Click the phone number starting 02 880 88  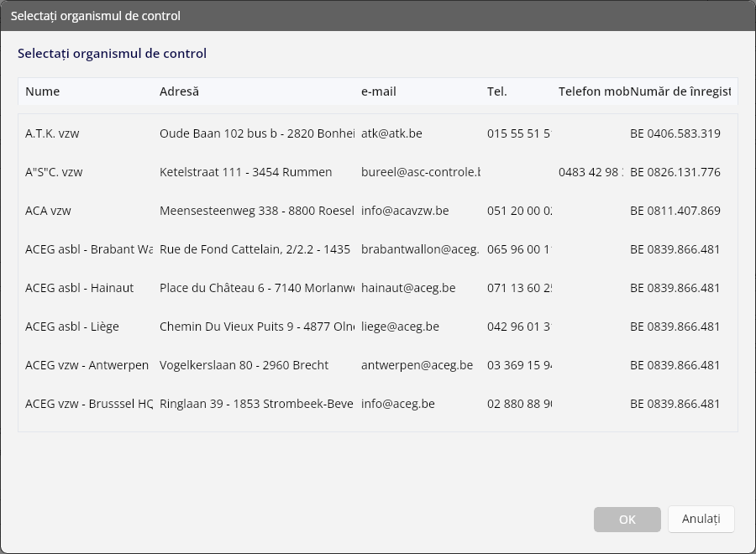(x=519, y=404)
